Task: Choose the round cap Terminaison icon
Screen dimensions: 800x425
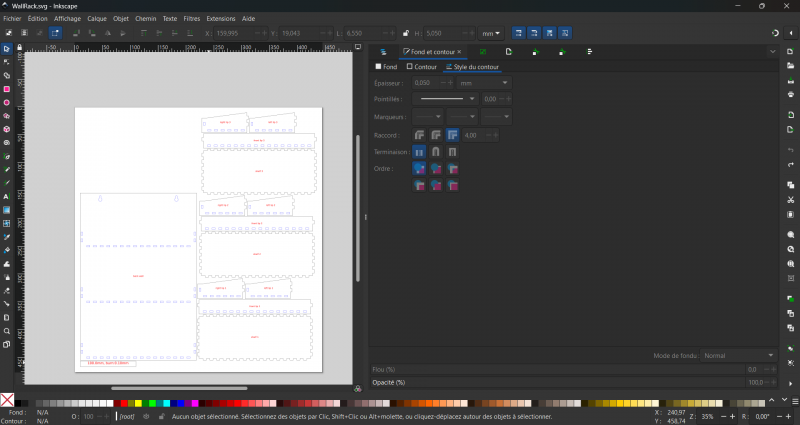Action: [x=436, y=151]
